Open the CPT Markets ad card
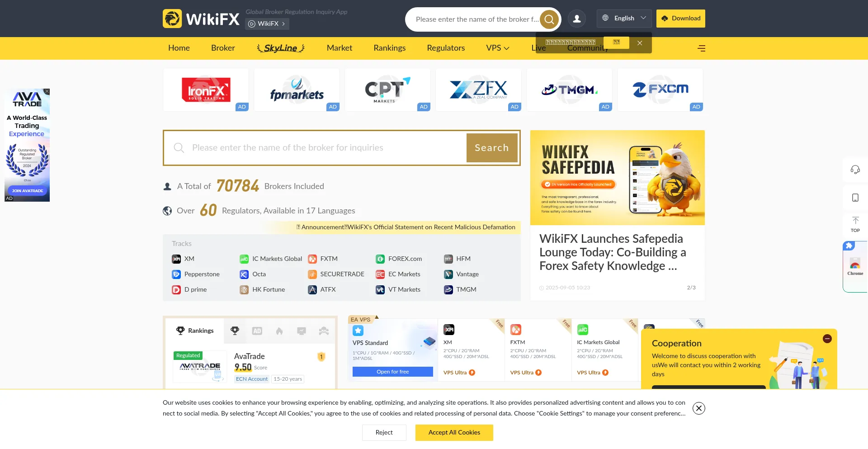Screen dimensions: 868x449 [387, 90]
